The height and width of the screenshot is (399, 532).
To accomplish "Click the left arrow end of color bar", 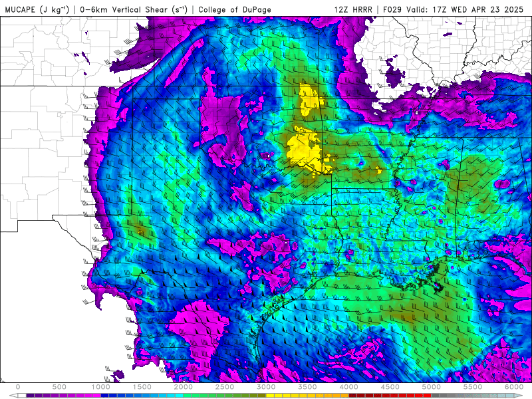I will point(13,395).
